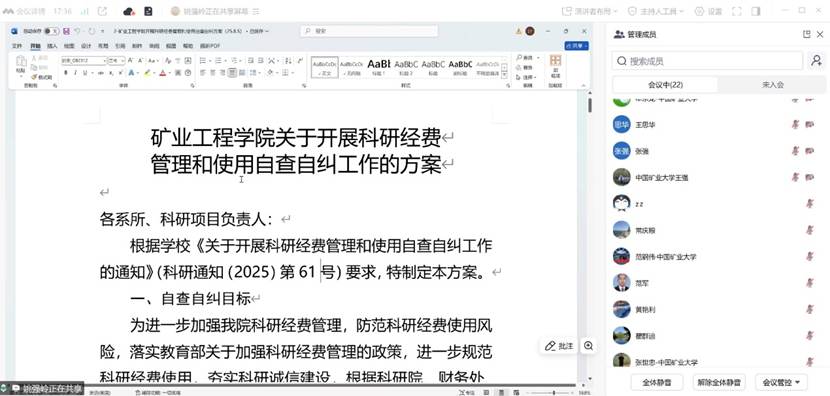Switch to the 未入会 tab

773,85
